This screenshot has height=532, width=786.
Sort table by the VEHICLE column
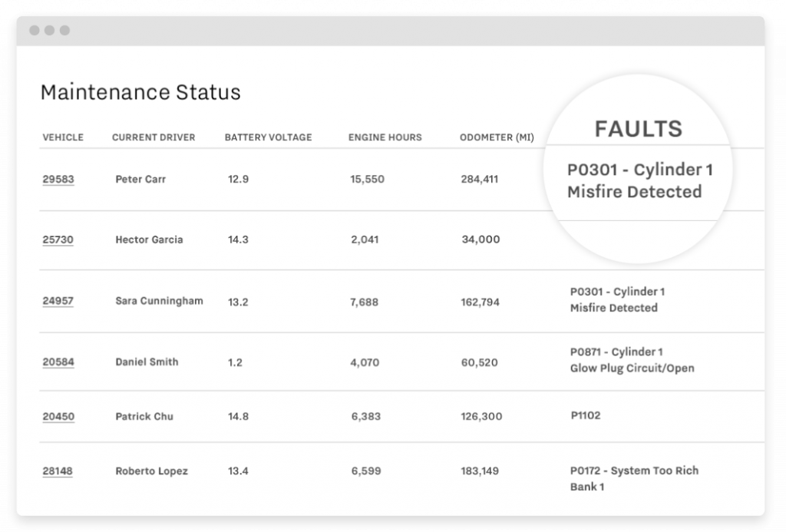[62, 137]
